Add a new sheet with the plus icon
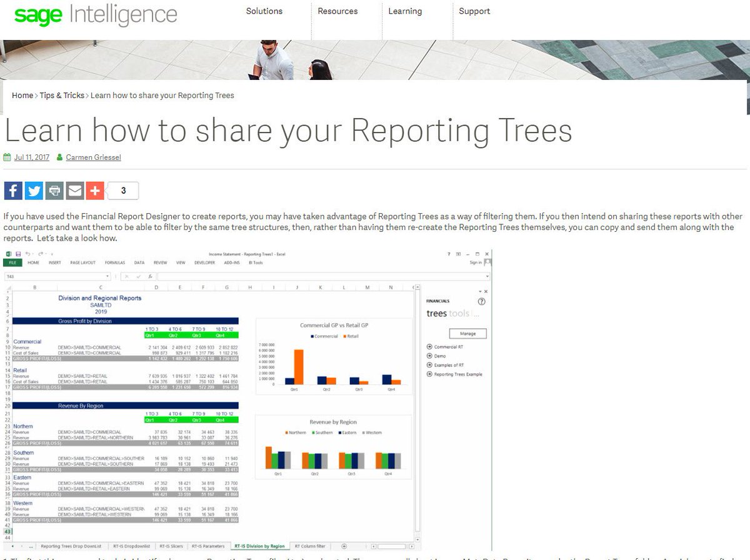This screenshot has width=750, height=560. click(344, 546)
